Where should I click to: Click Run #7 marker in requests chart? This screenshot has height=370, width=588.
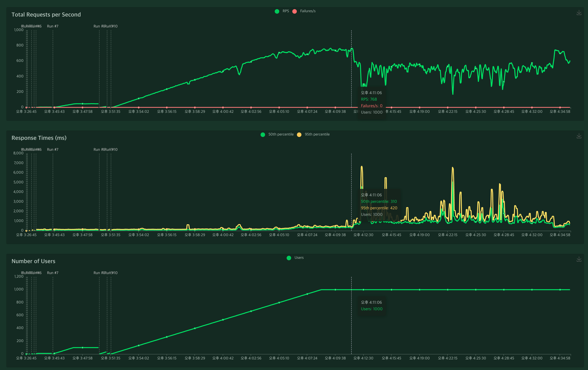pos(53,26)
